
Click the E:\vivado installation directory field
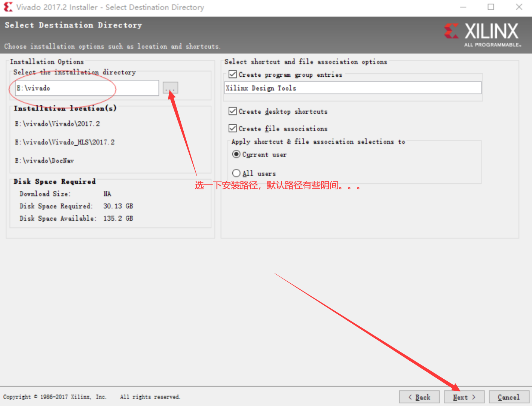[x=87, y=88]
